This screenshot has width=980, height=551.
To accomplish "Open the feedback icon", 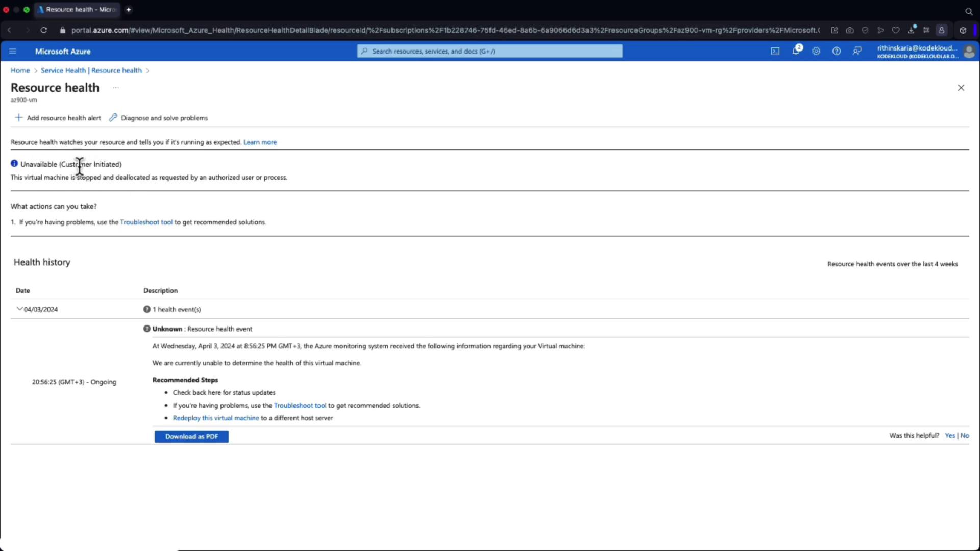I will coord(857,51).
